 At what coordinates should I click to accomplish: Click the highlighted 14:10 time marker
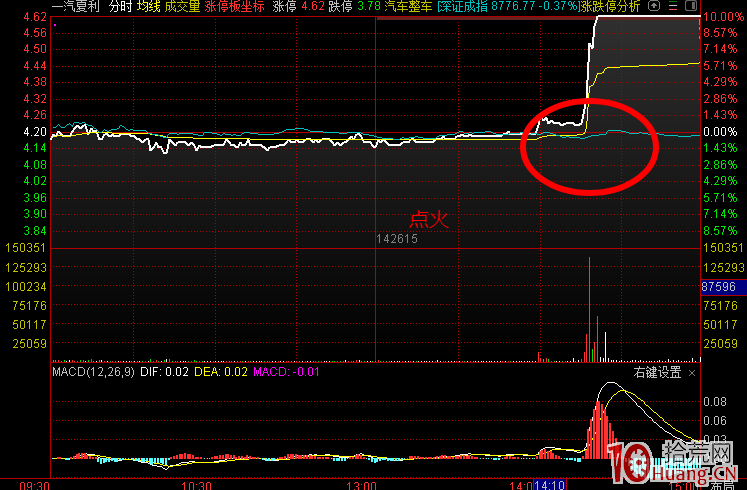(x=549, y=484)
